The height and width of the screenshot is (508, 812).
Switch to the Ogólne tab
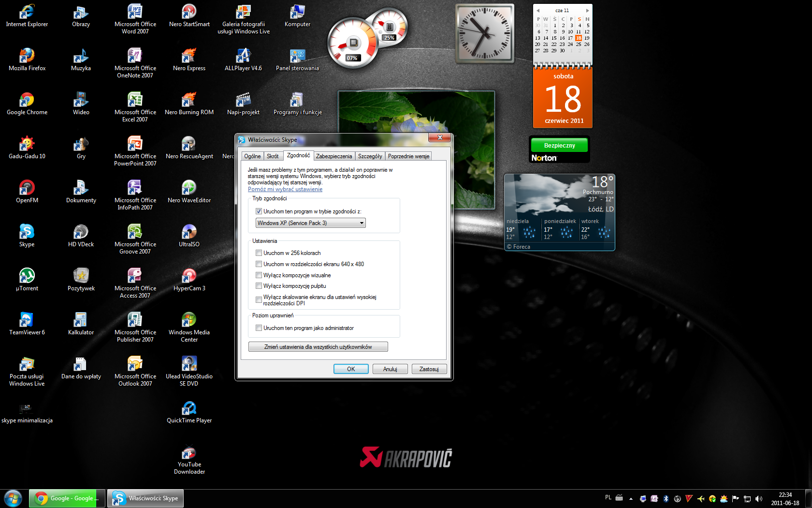pos(252,156)
